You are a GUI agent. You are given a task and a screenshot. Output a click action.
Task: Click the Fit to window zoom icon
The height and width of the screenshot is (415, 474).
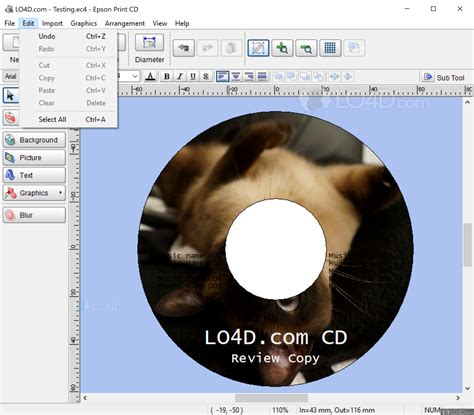click(x=258, y=48)
